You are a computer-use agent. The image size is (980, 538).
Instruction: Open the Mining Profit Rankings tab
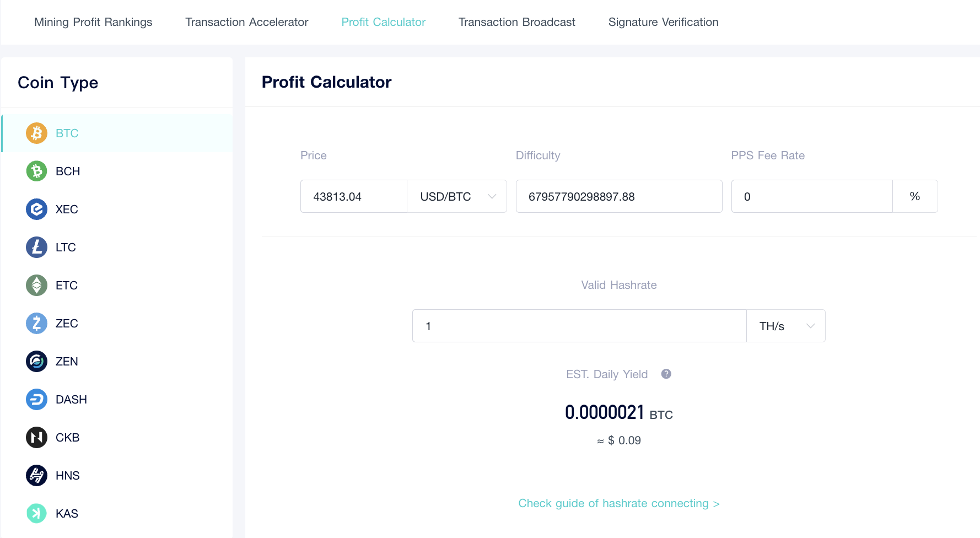[x=93, y=22]
